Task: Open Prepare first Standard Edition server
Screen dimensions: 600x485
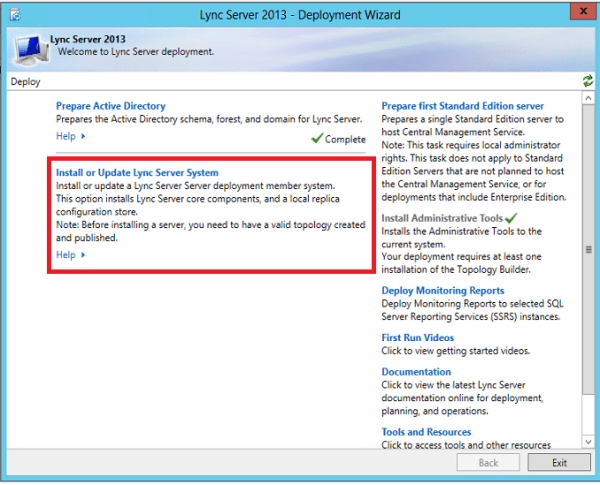Action: click(462, 106)
